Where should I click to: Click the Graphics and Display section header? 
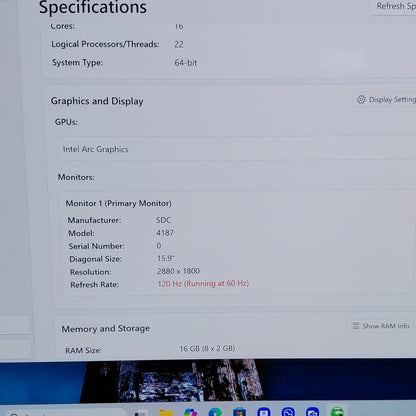(97, 101)
